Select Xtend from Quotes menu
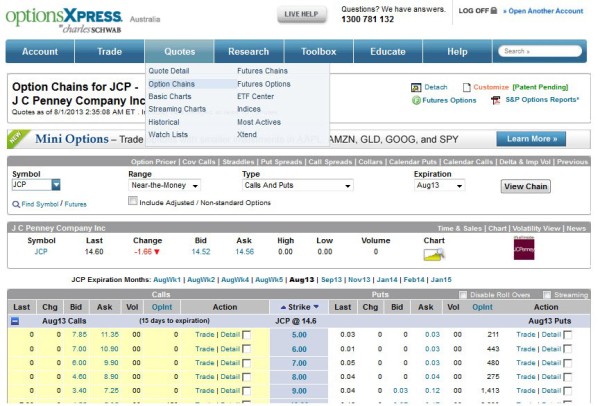600x406 pixels. tap(247, 135)
